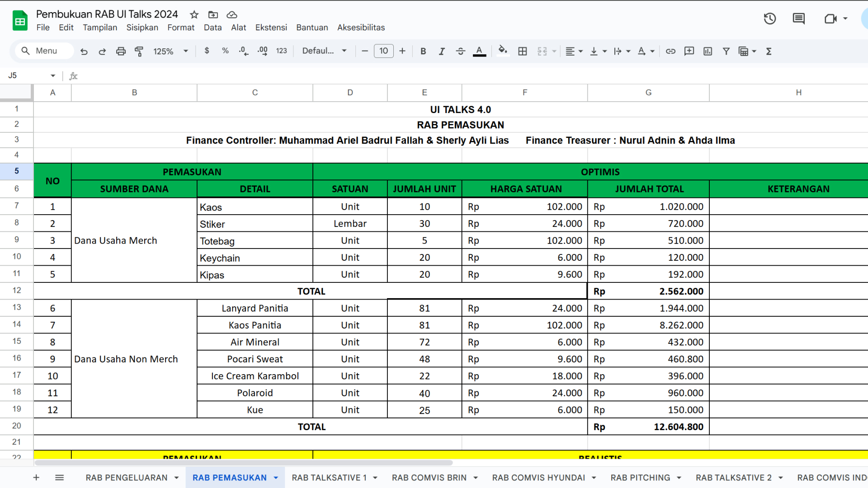Viewport: 868px width, 488px height.
Task: Open name box cell reference dropdown
Action: click(x=53, y=75)
